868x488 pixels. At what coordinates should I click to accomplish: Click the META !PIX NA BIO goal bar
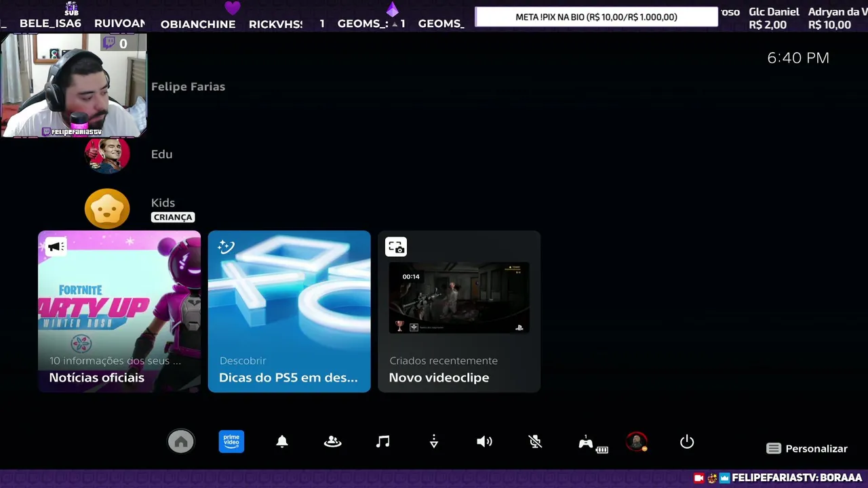point(596,17)
